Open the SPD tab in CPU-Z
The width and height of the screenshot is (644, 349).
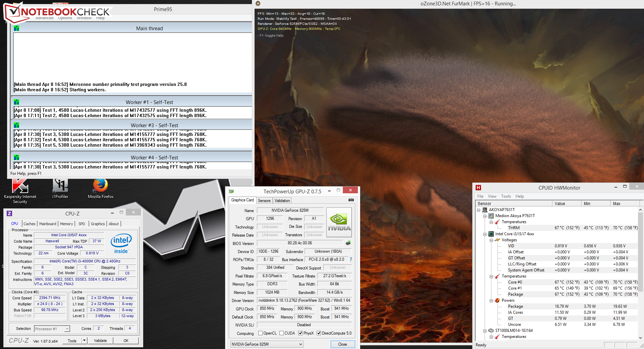[82, 224]
